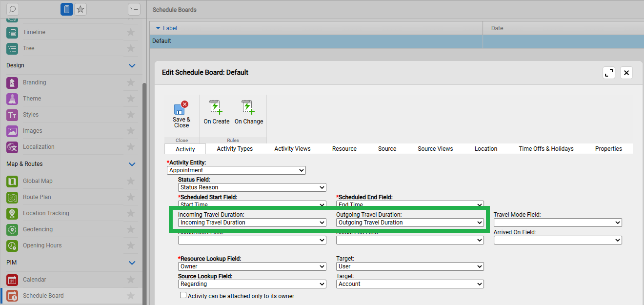Open the Incoming Travel Duration dropdown
644x305 pixels.
(252, 223)
